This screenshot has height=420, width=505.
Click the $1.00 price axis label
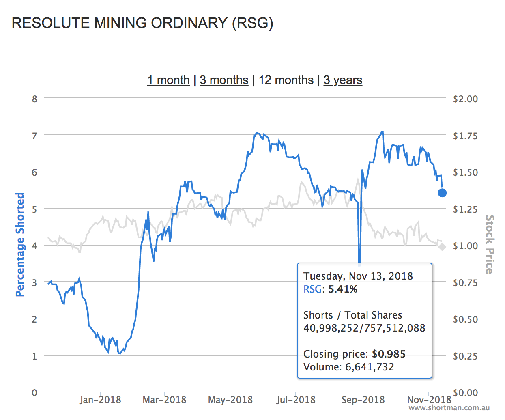[x=465, y=246]
